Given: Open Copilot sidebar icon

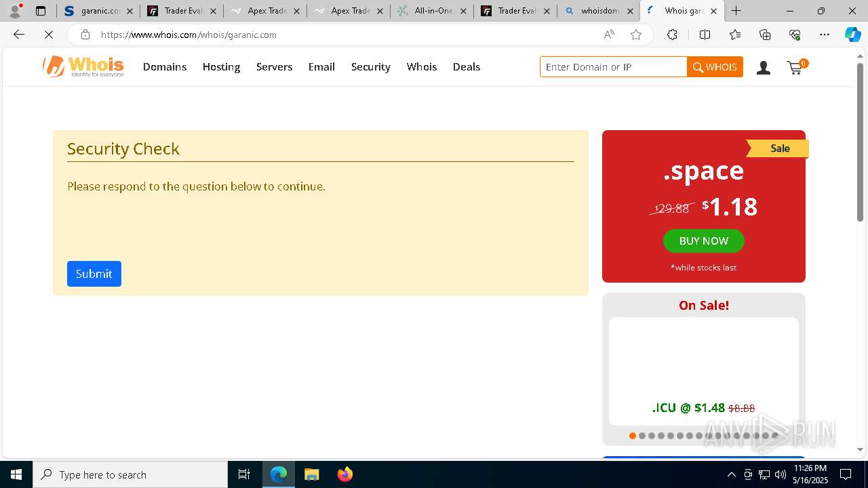Looking at the screenshot, I should 853,35.
